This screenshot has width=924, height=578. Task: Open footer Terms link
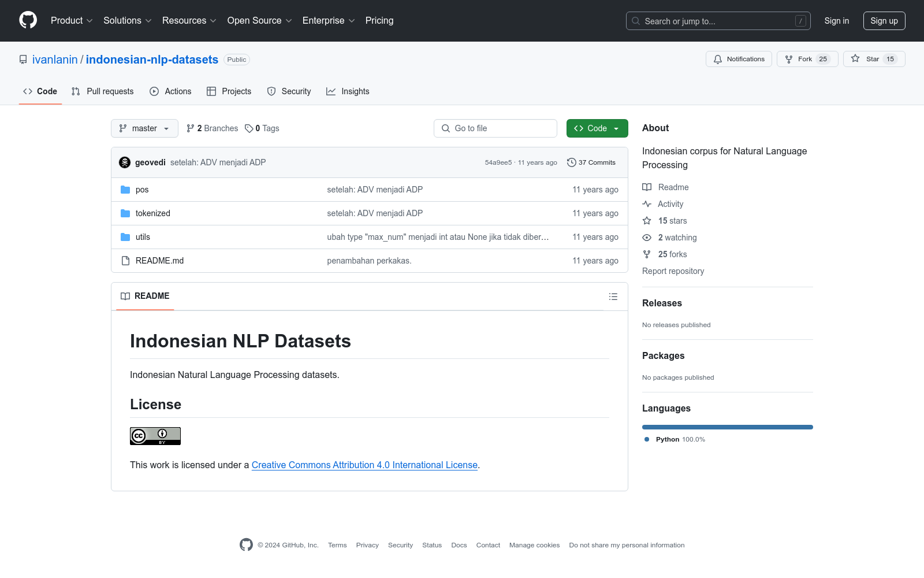click(337, 545)
